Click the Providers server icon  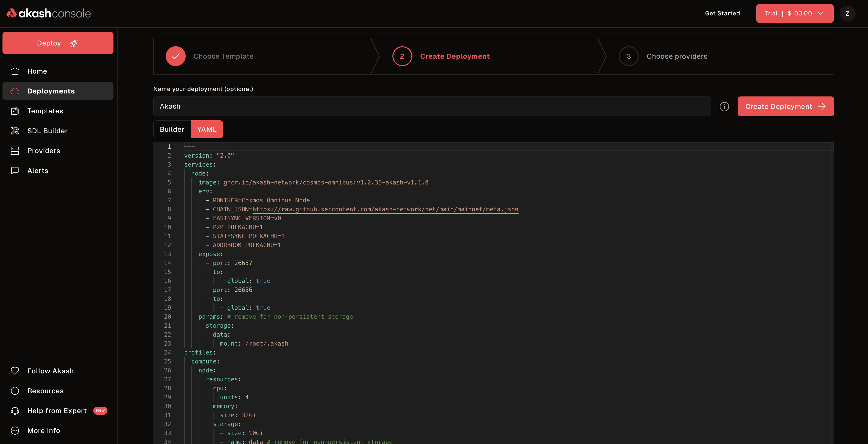coord(15,150)
